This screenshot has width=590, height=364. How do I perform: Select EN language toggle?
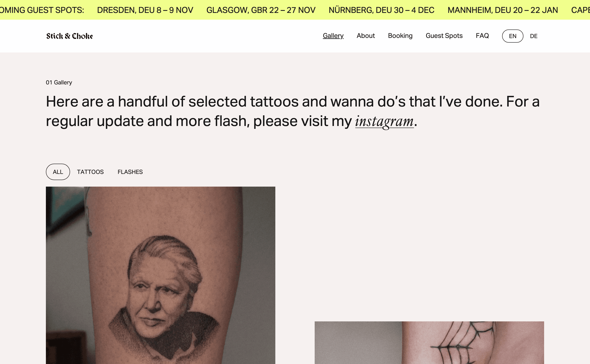(513, 36)
